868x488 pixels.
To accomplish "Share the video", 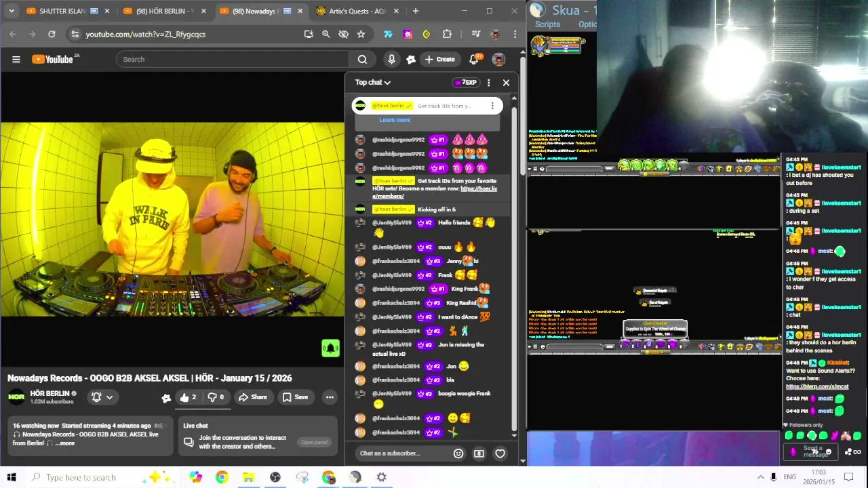I will pos(252,397).
